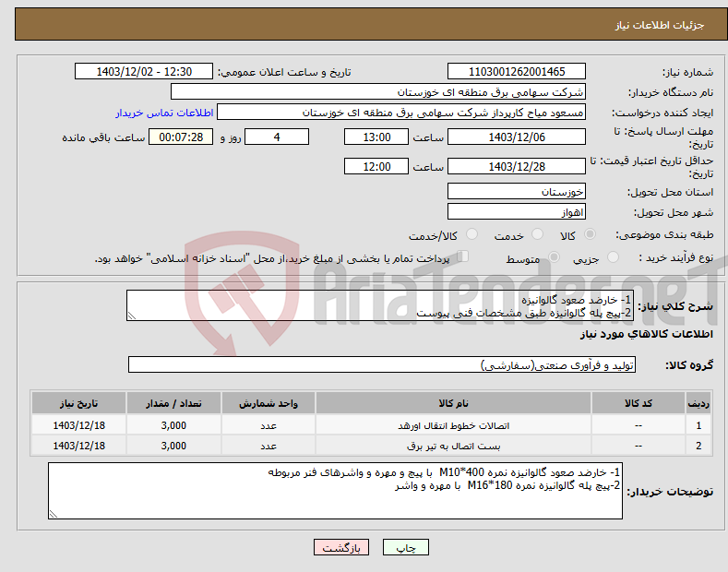
Task: Click the تاریخ نیاز column header
Action: click(79, 403)
